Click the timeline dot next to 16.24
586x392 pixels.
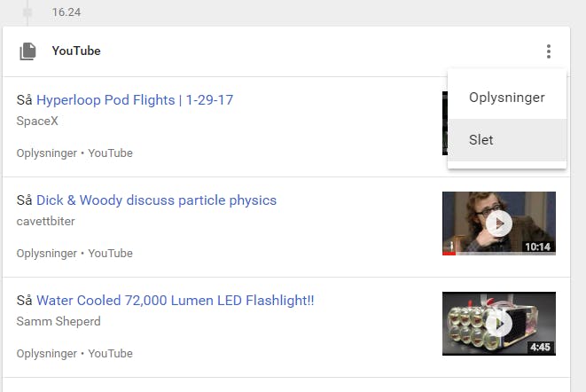[x=27, y=12]
